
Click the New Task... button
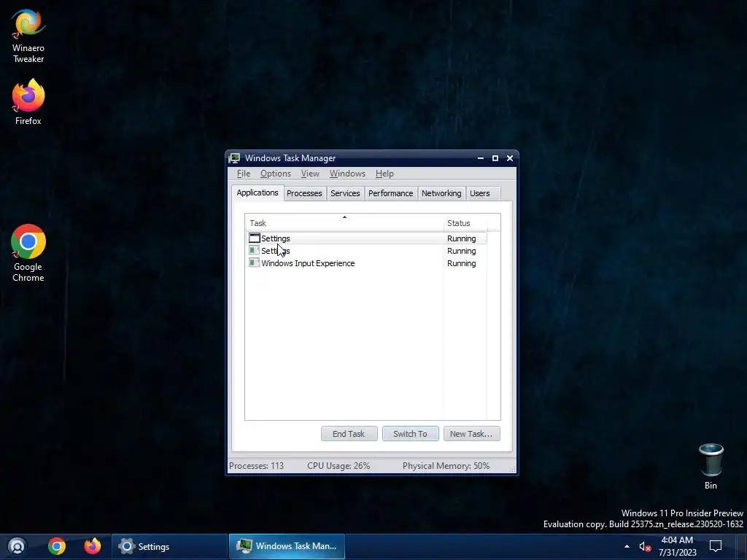pos(472,434)
